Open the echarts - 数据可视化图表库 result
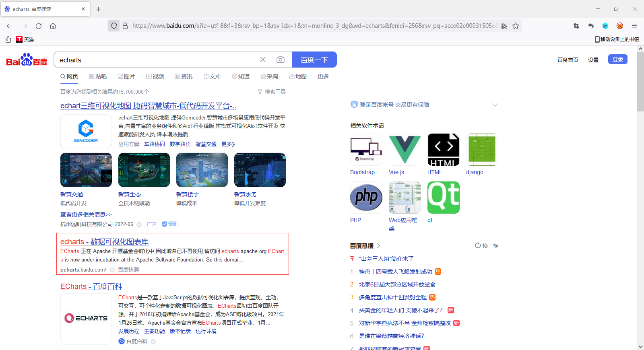This screenshot has height=350, width=644. pyautogui.click(x=104, y=242)
